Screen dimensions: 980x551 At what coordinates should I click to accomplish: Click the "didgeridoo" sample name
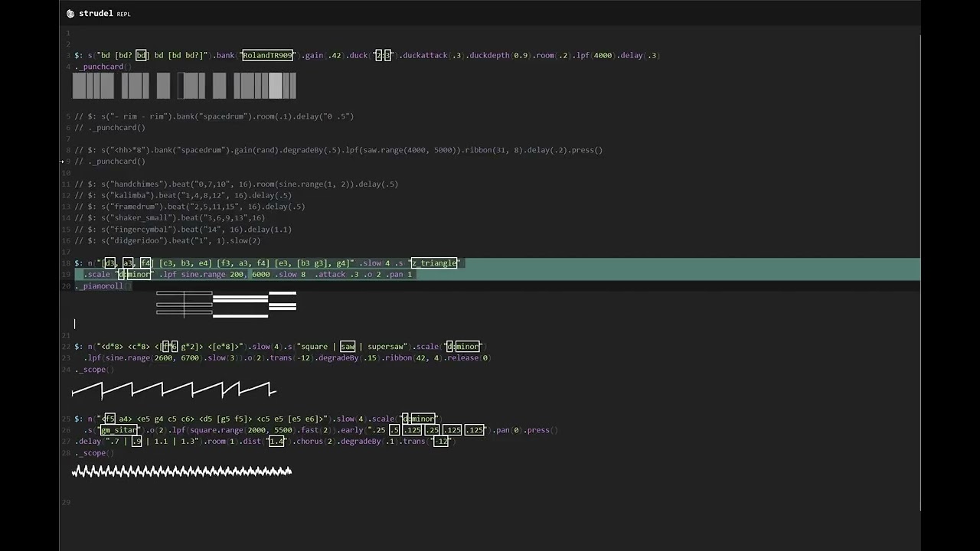coord(137,241)
